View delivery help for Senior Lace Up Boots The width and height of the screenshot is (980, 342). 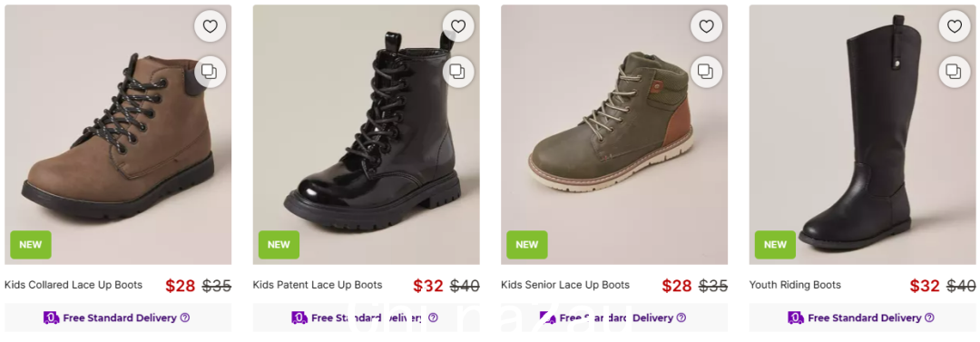pos(681,318)
